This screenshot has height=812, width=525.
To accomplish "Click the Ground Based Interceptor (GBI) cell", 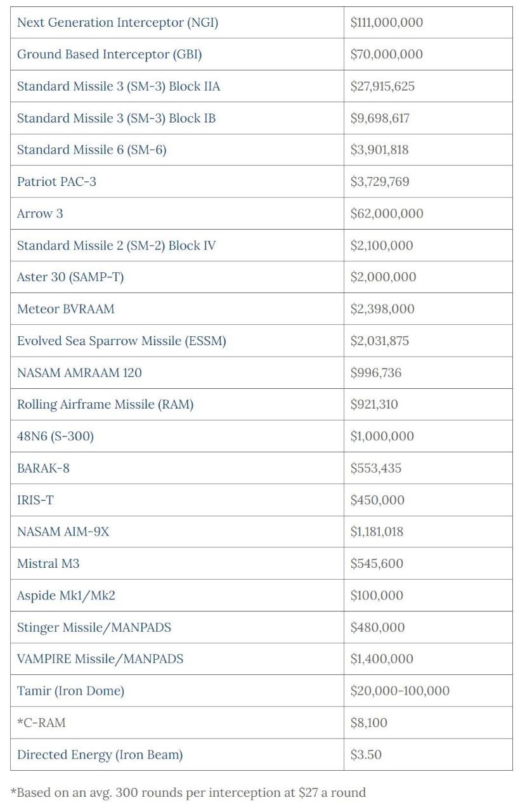I will coord(109,55).
